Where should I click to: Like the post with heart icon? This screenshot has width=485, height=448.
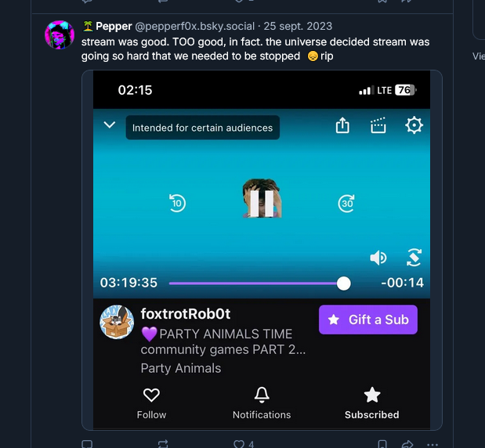[238, 444]
